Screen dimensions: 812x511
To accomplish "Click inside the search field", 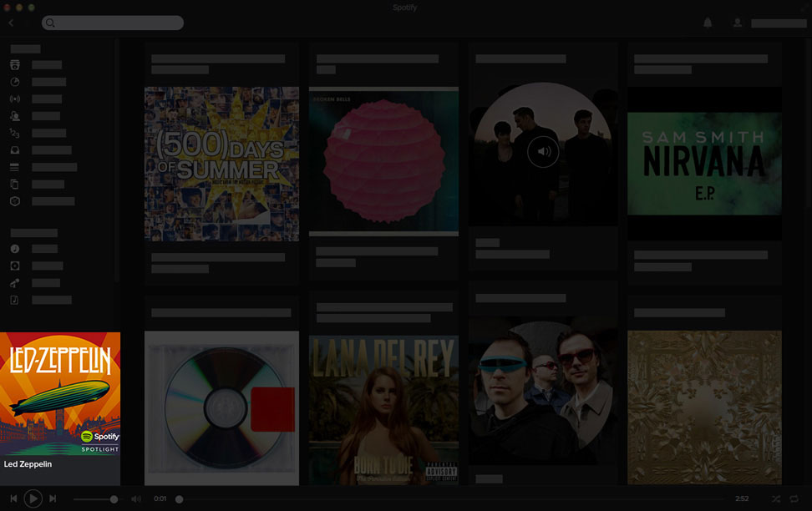I will [113, 23].
